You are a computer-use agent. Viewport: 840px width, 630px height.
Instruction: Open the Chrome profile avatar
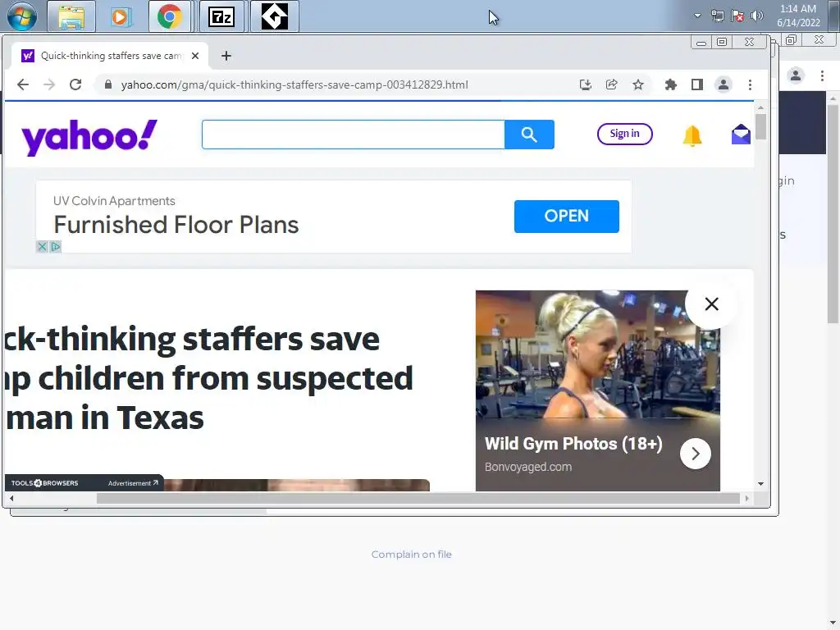724,84
